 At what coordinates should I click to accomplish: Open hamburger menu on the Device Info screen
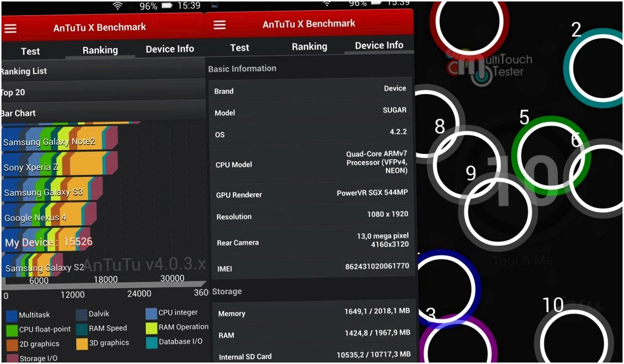pyautogui.click(x=220, y=25)
